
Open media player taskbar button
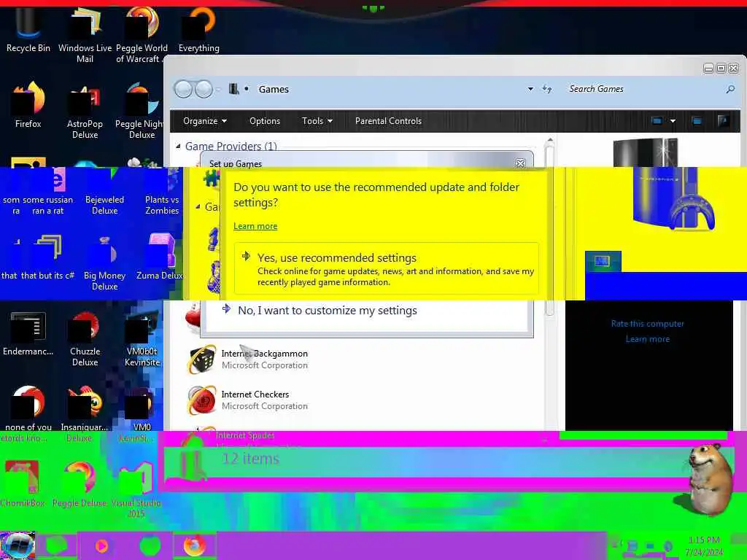click(101, 545)
